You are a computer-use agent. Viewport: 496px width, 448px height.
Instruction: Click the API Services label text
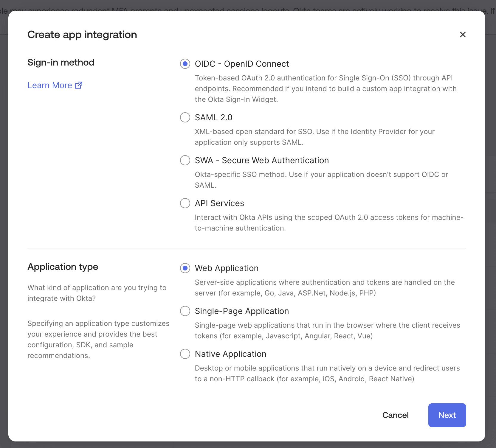(219, 203)
